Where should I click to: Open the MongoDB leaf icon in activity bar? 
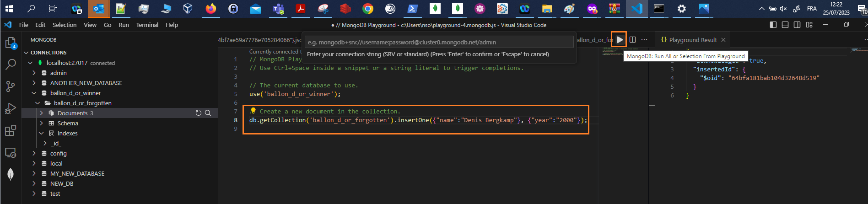pyautogui.click(x=11, y=174)
